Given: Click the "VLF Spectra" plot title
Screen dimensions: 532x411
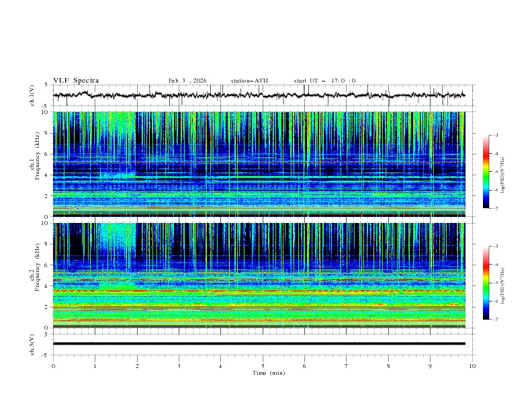Looking at the screenshot, I should pyautogui.click(x=76, y=81).
